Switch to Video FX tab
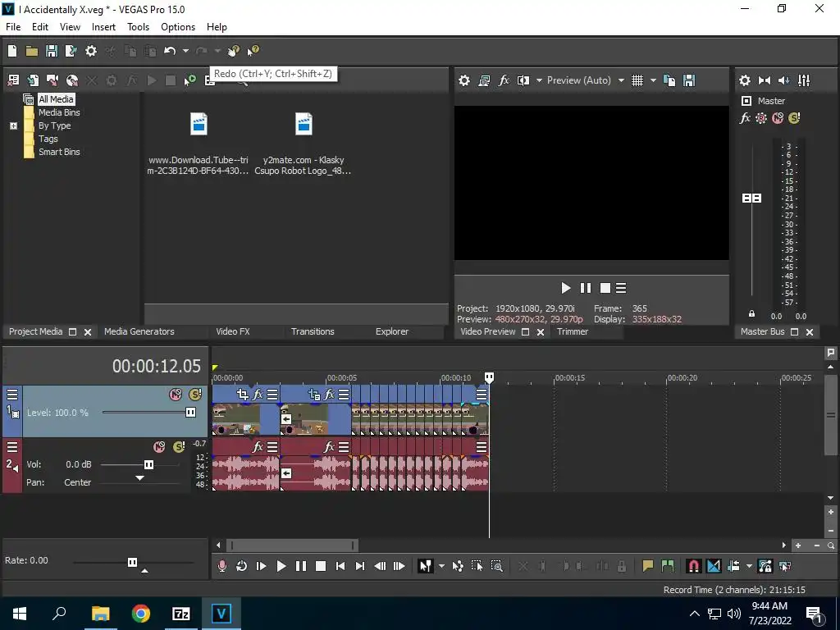This screenshot has width=840, height=630. coord(232,331)
